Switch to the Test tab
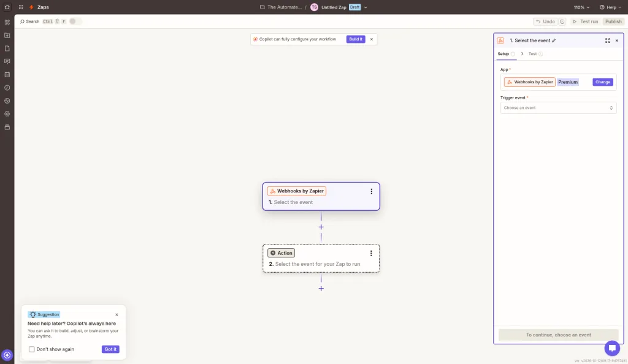This screenshot has width=628, height=364. [x=535, y=53]
